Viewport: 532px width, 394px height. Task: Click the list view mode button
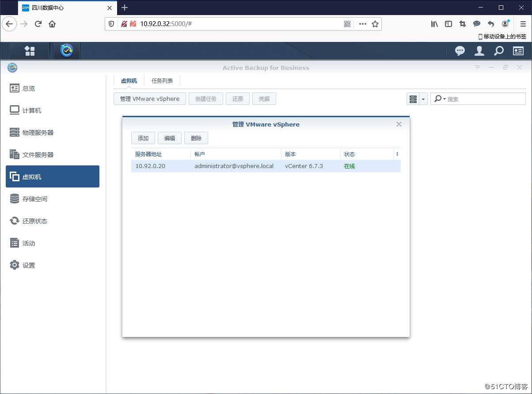413,99
